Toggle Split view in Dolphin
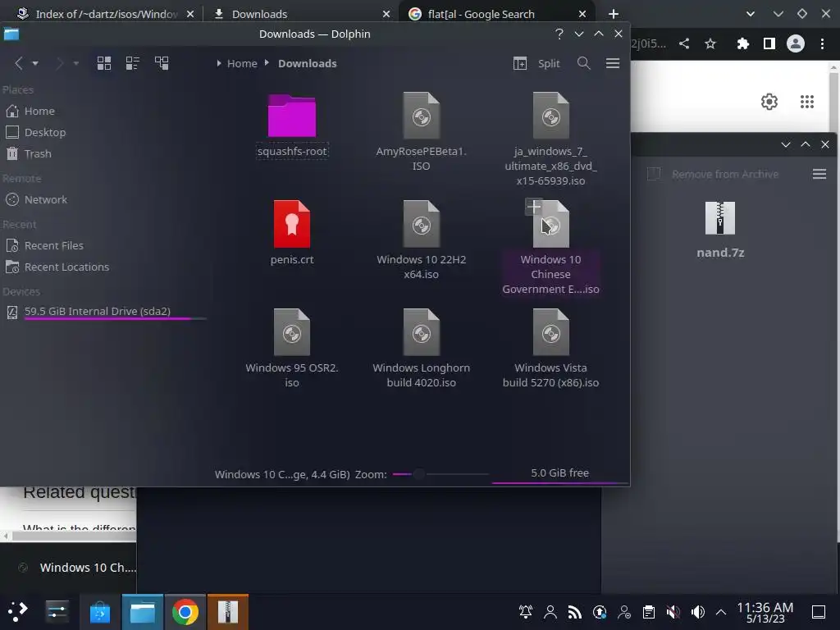 click(x=536, y=63)
